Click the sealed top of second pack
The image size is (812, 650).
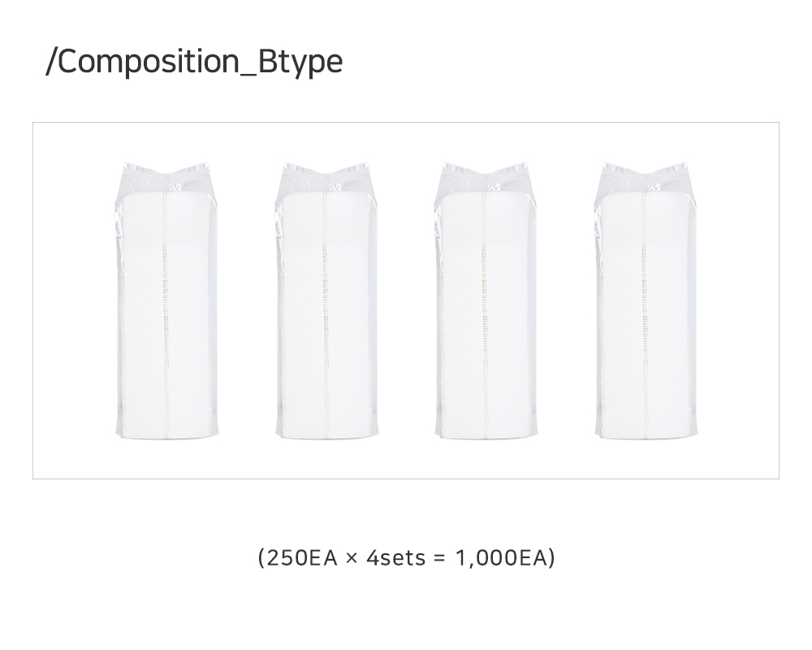[326, 178]
